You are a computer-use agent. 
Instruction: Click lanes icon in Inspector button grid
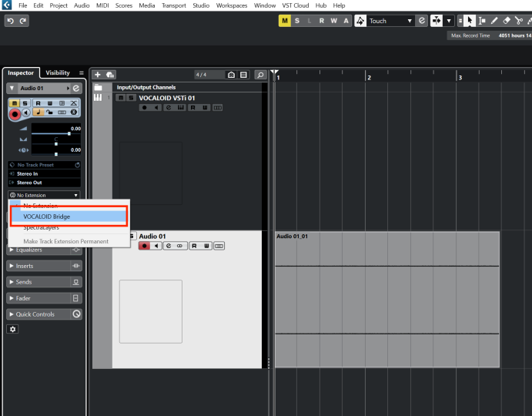[62, 112]
